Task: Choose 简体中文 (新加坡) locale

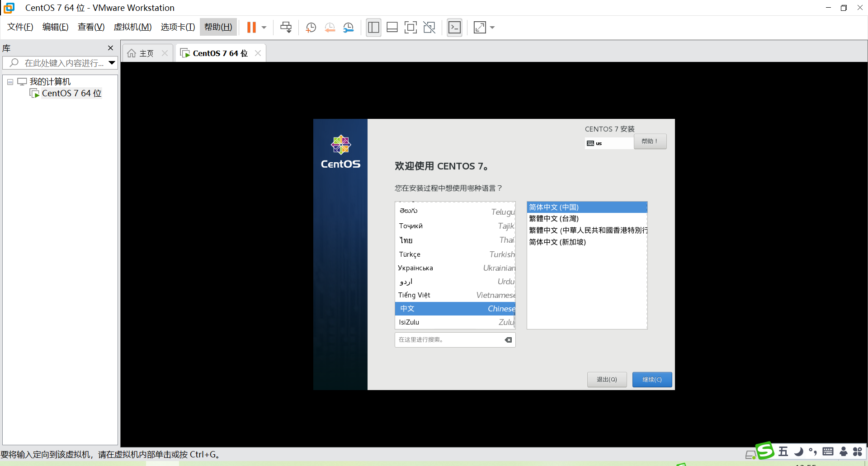Action: [587, 242]
